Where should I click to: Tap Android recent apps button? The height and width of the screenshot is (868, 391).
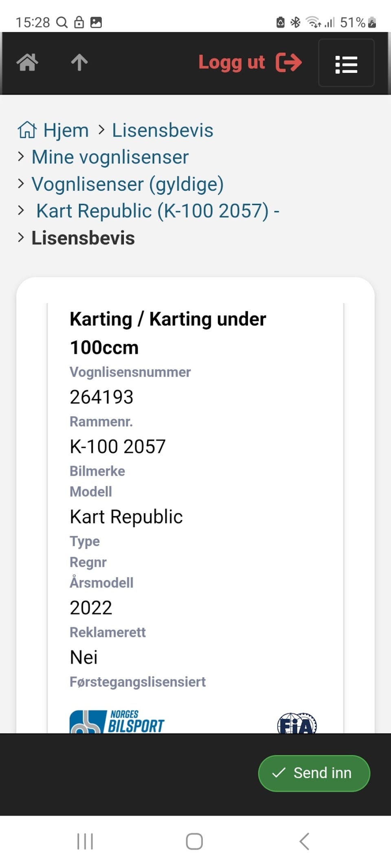[85, 841]
